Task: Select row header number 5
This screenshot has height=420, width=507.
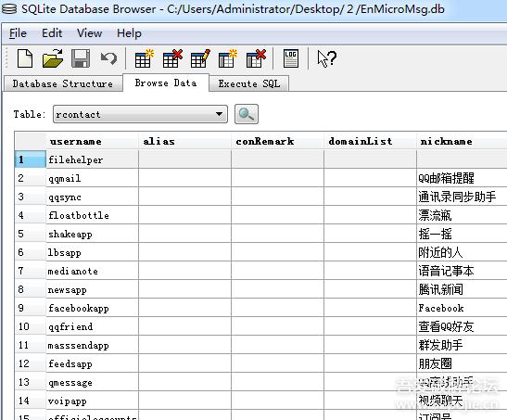Action: click(x=31, y=234)
